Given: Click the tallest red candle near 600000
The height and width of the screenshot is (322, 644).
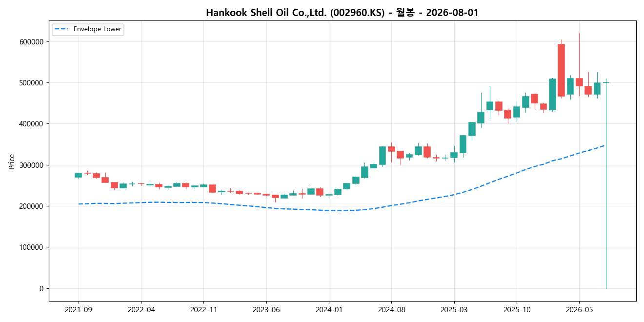Looking at the screenshot, I should click(x=561, y=70).
